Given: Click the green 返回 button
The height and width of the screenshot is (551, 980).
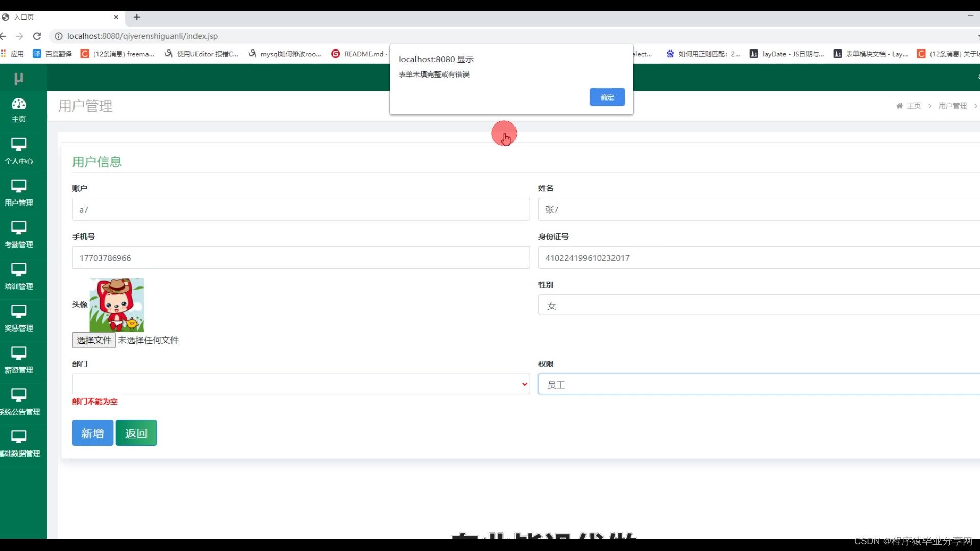Looking at the screenshot, I should point(136,433).
